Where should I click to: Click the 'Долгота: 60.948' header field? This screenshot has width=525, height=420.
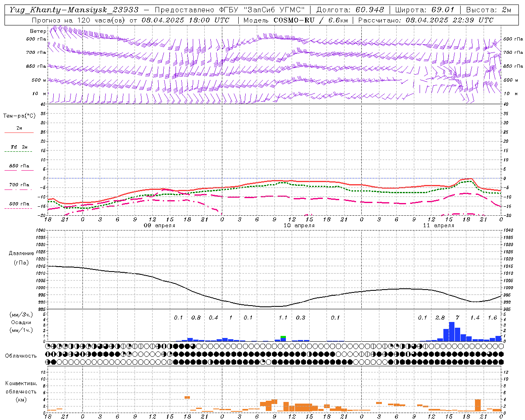(350, 10)
